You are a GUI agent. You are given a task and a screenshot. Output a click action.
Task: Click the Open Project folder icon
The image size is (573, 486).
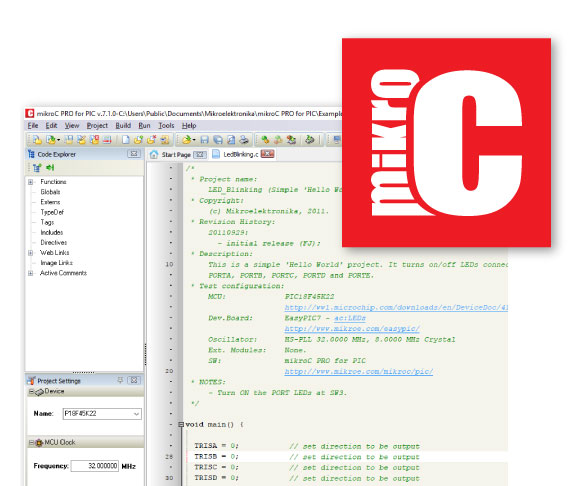[x=51, y=140]
